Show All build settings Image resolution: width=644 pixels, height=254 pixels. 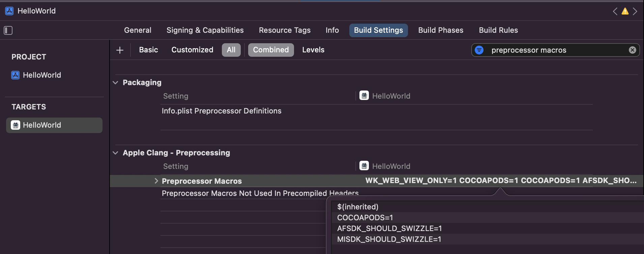click(x=231, y=50)
